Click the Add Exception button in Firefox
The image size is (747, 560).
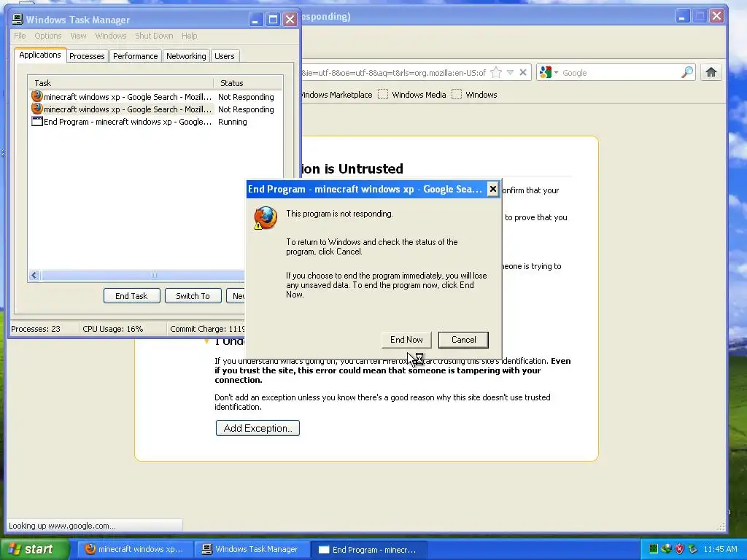pyautogui.click(x=258, y=428)
